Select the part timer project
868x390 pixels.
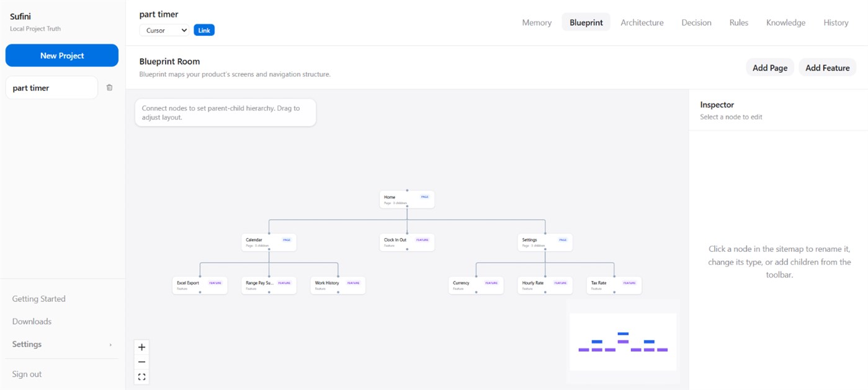tap(51, 88)
